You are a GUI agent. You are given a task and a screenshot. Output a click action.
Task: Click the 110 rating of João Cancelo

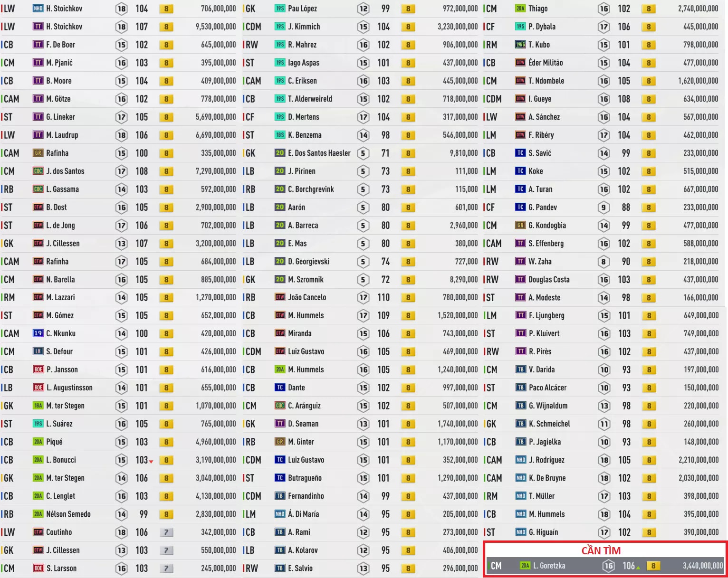coord(383,297)
